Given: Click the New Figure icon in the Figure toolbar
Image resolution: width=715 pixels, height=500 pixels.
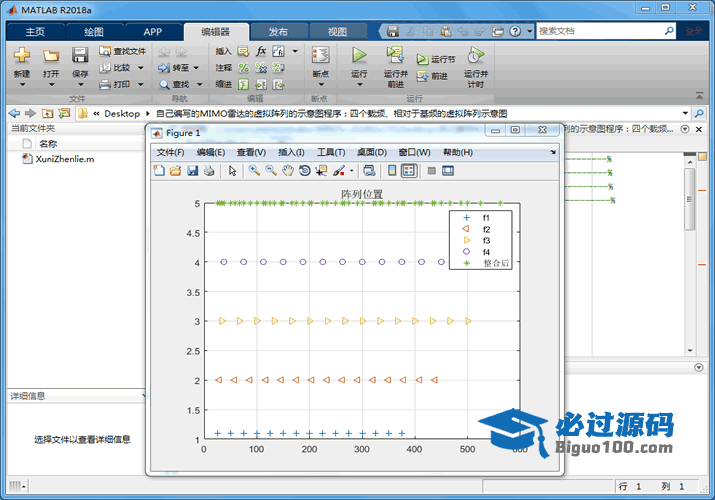Looking at the screenshot, I should coord(159,171).
